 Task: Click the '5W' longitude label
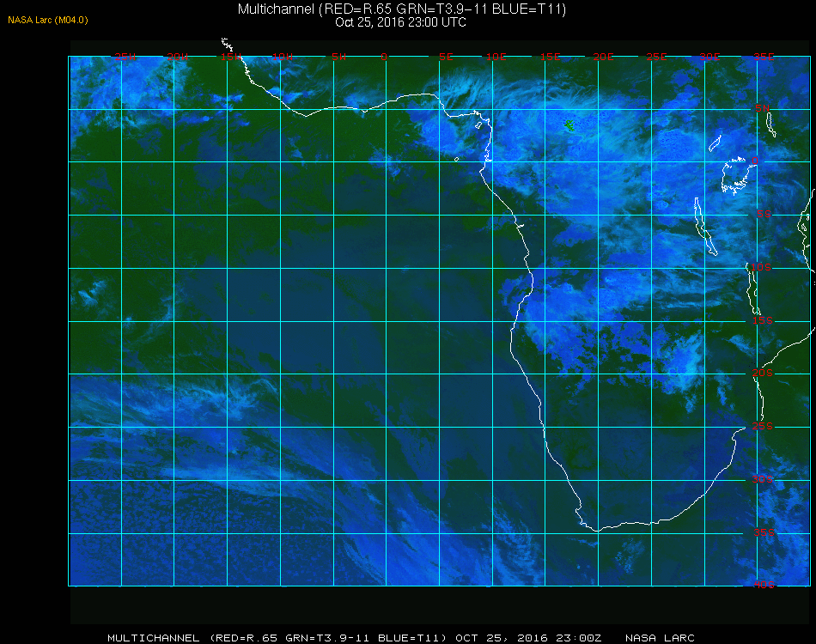pyautogui.click(x=338, y=57)
